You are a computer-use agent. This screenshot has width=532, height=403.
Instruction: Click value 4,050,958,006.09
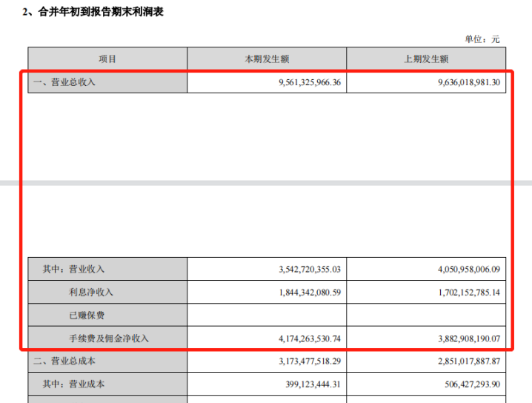469,270
